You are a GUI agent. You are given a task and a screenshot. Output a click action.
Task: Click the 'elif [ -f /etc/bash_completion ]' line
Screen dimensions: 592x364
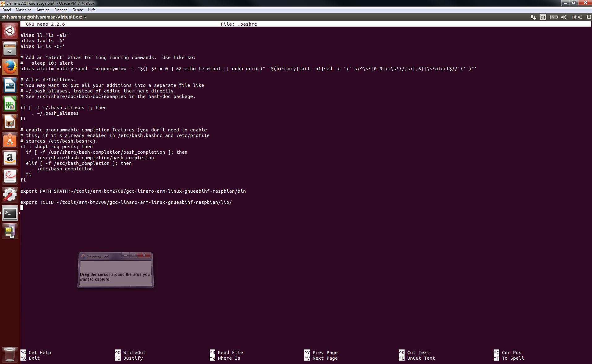pos(79,163)
